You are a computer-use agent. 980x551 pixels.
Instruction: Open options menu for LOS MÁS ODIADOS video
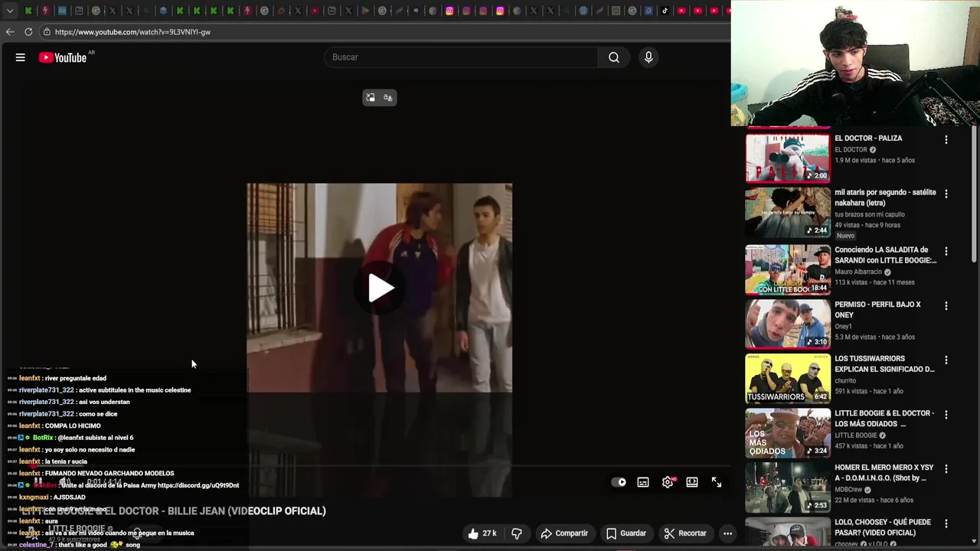(x=946, y=414)
